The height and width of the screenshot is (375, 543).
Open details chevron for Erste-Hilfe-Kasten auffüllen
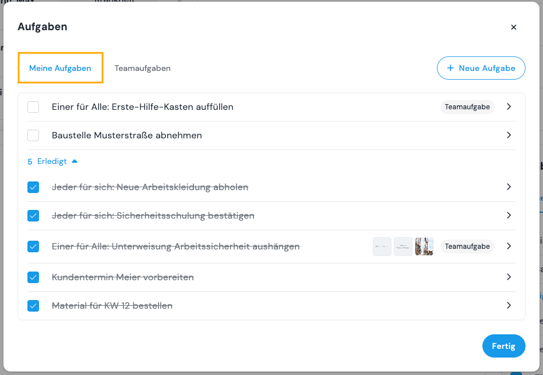coord(509,107)
